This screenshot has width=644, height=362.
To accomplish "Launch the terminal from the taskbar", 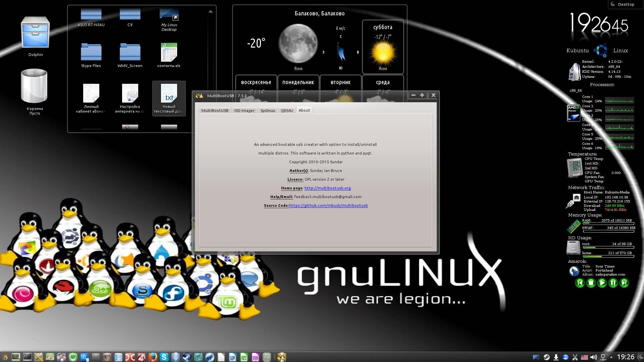I will tap(27, 357).
